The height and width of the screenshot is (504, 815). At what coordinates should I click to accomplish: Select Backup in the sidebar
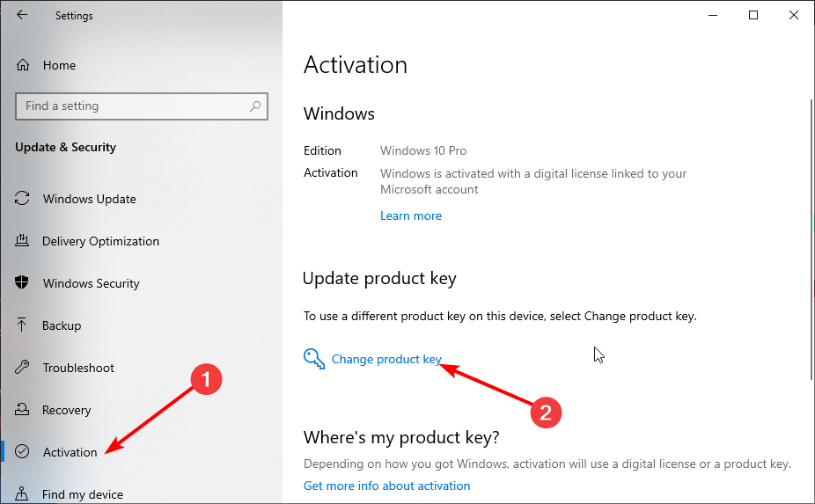point(62,325)
